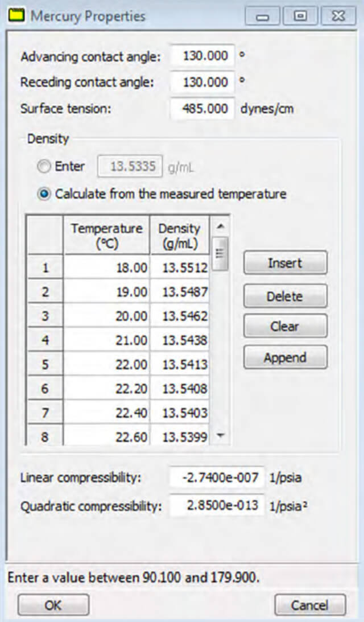Click the Surface tension input field
The height and width of the screenshot is (622, 364).
(202, 108)
